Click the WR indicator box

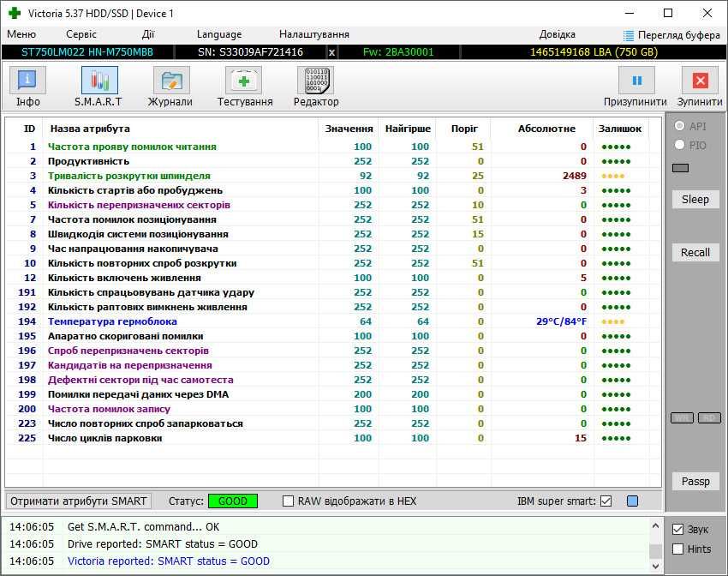(682, 418)
